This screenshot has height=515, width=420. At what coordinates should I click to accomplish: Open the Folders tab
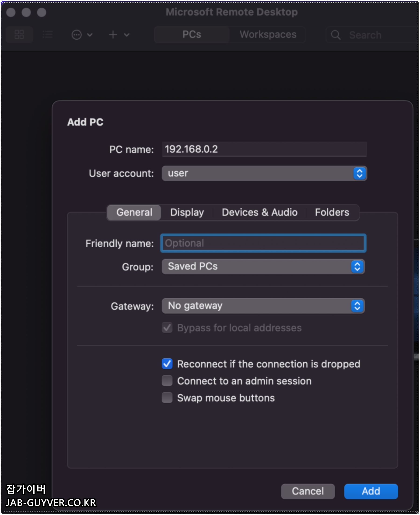coord(332,212)
